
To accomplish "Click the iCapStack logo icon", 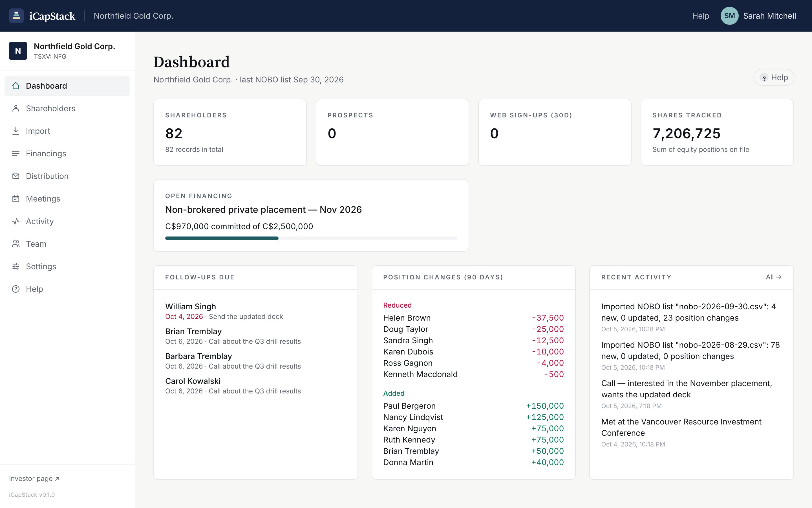I will [16, 16].
